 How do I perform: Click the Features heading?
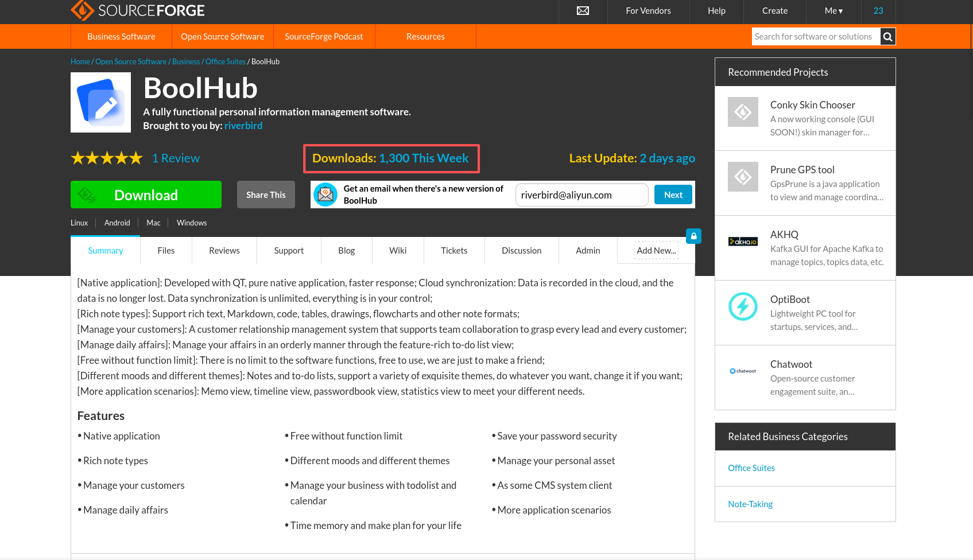tap(101, 416)
